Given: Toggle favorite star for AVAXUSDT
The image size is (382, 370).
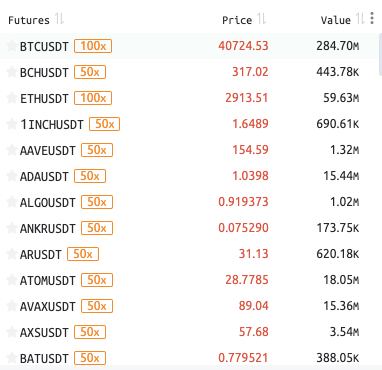Looking at the screenshot, I should [x=12, y=306].
